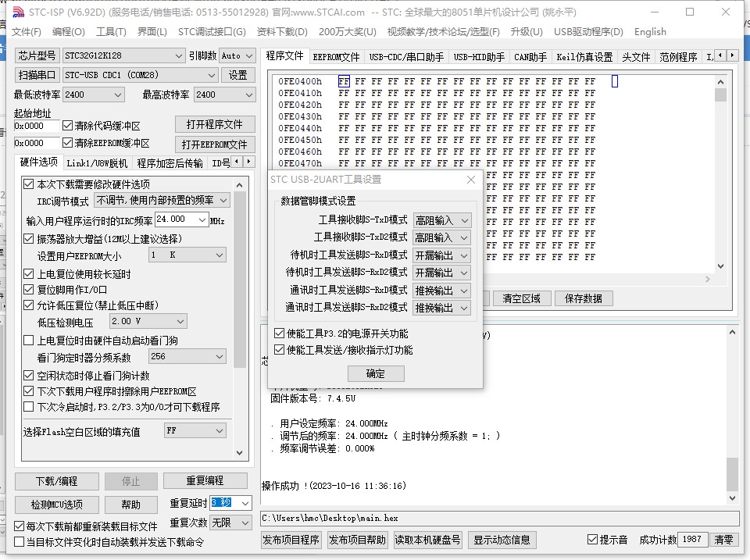Open 工具(T) menu
Image resolution: width=750 pixels, height=560 pixels.
coord(111,31)
